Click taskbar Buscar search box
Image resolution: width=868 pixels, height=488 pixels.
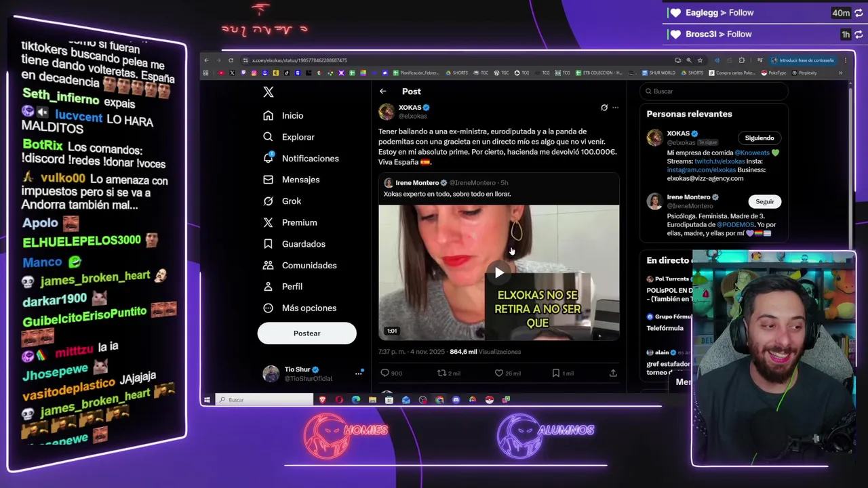[x=264, y=400]
